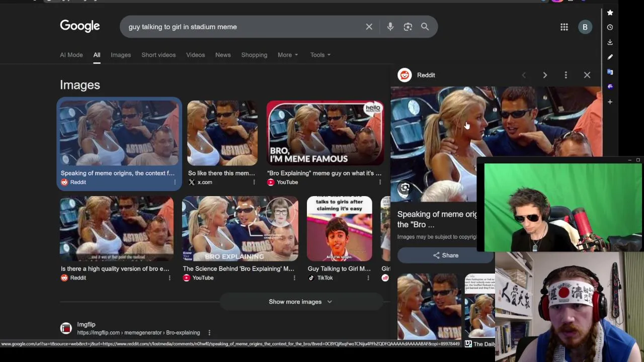Open options for 'high quality version' Reddit result
The width and height of the screenshot is (644, 362).
pyautogui.click(x=169, y=278)
